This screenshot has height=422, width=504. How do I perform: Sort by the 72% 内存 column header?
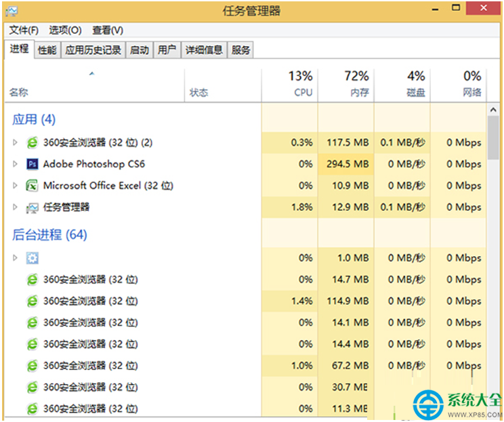(346, 85)
